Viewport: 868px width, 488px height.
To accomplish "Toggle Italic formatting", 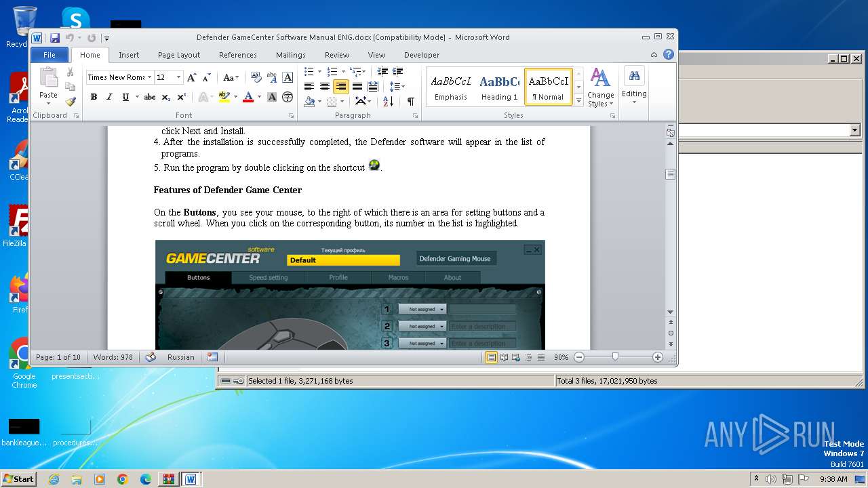I will tap(109, 97).
